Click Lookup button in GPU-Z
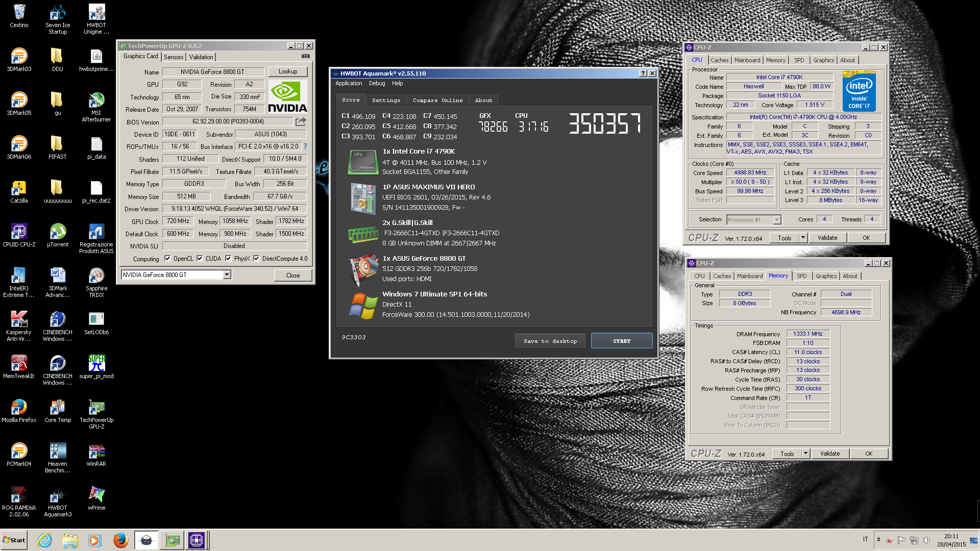The image size is (980, 551). coord(288,71)
